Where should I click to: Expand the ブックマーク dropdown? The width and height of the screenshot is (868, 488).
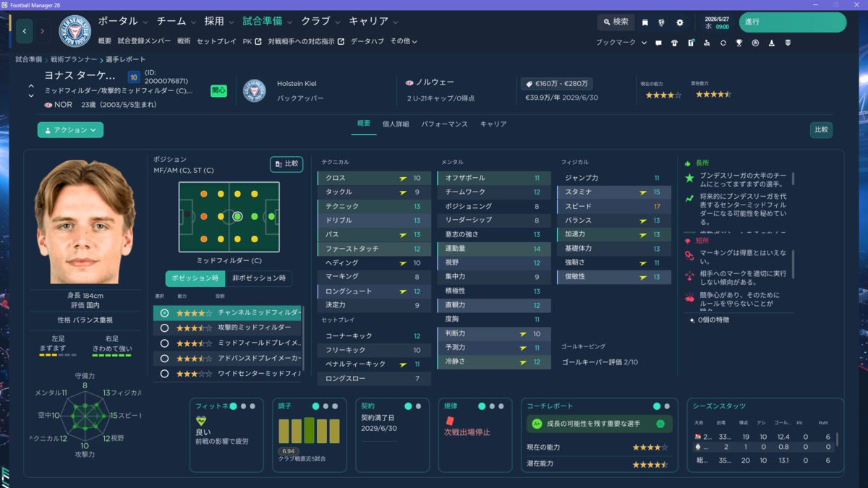[621, 43]
